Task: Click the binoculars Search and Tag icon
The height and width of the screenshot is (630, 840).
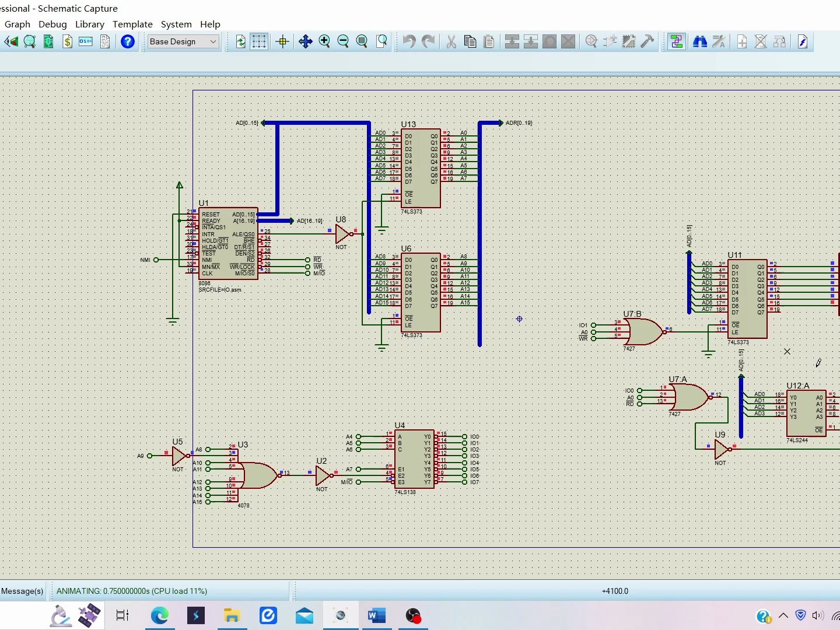Action: point(699,41)
